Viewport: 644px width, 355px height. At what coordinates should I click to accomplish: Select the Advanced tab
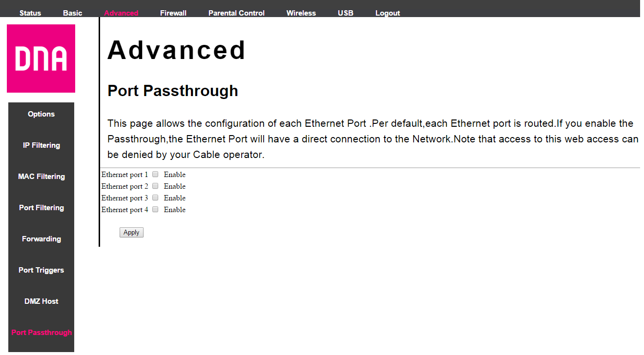(121, 13)
